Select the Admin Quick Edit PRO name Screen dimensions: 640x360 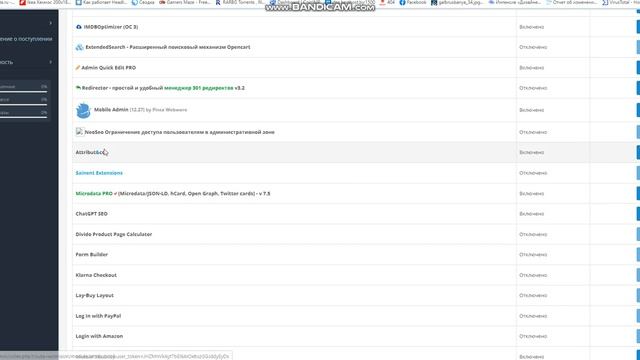(x=109, y=68)
